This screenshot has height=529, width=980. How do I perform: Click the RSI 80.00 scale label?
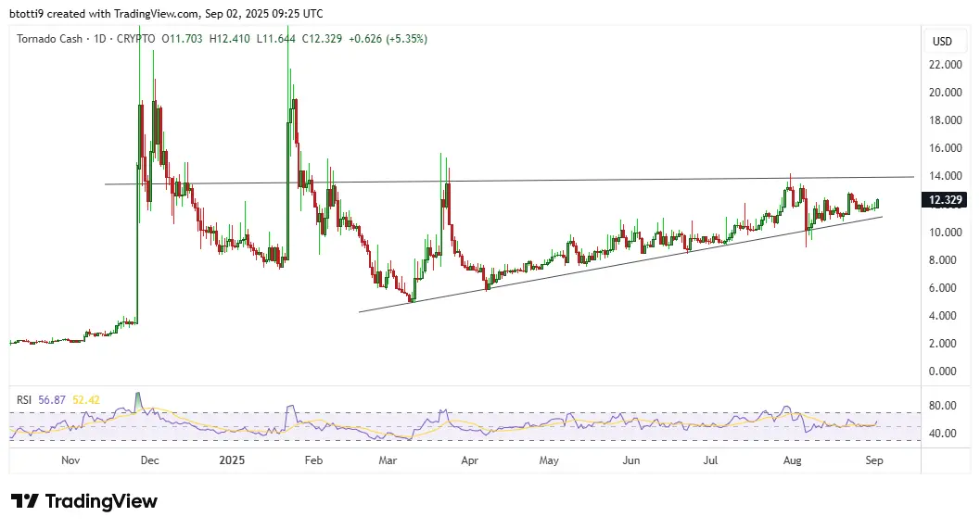point(943,406)
